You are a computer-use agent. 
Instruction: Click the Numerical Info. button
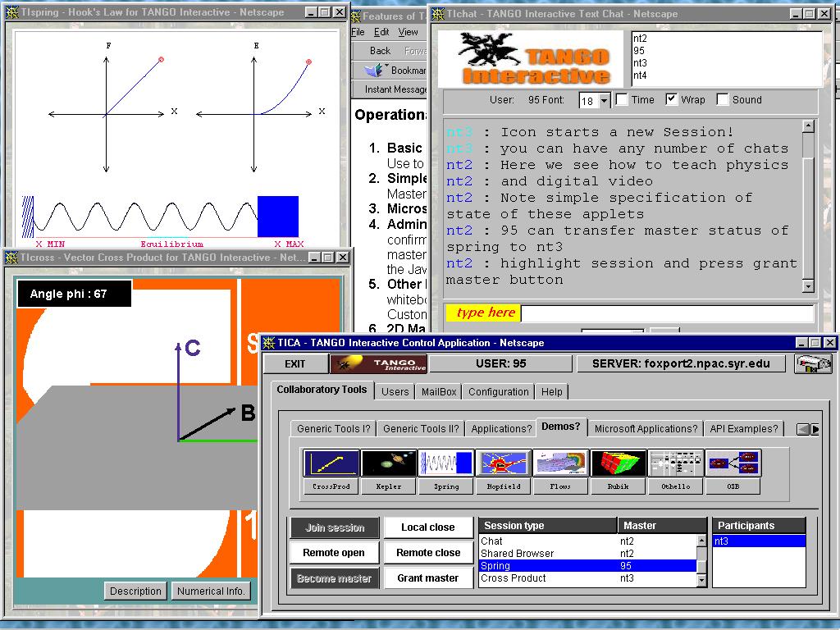(211, 591)
